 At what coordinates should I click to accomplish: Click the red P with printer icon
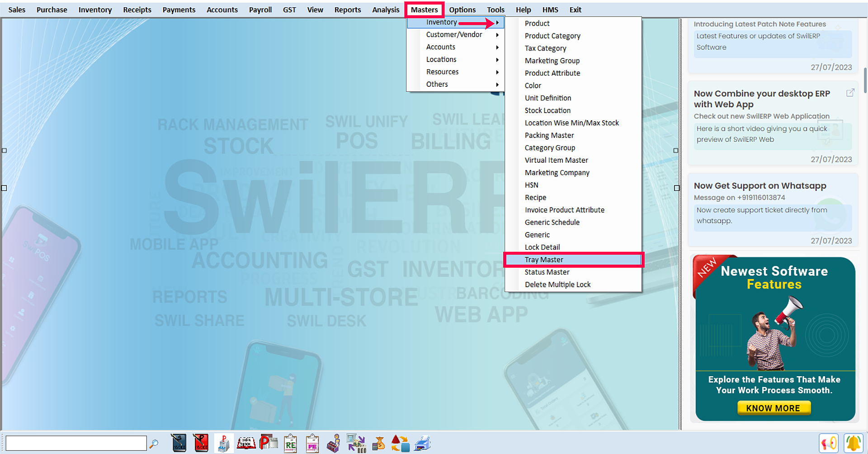(269, 443)
